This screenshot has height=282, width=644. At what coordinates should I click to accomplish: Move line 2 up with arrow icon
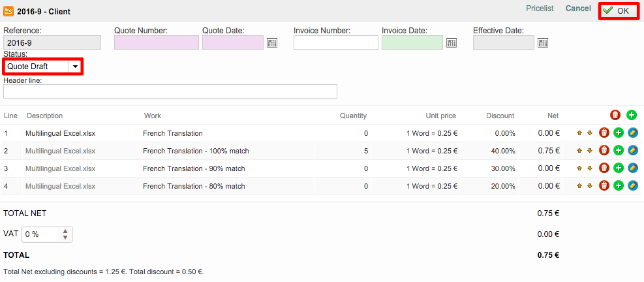579,151
